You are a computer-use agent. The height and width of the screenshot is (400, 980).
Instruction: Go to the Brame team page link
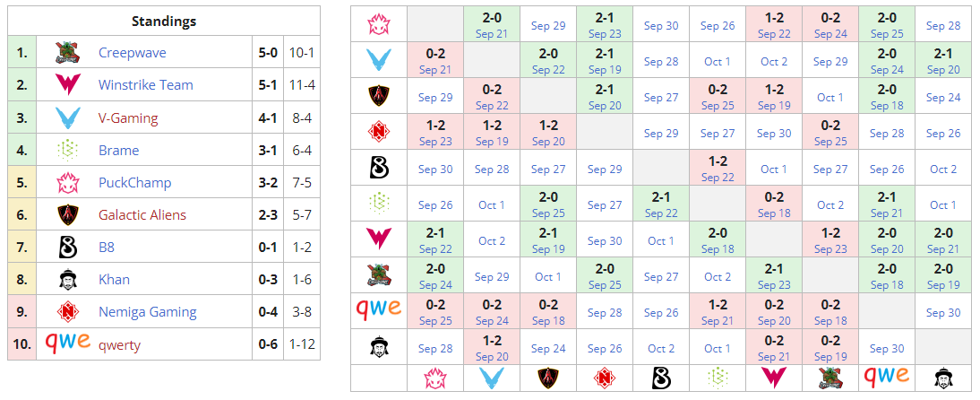(x=118, y=150)
